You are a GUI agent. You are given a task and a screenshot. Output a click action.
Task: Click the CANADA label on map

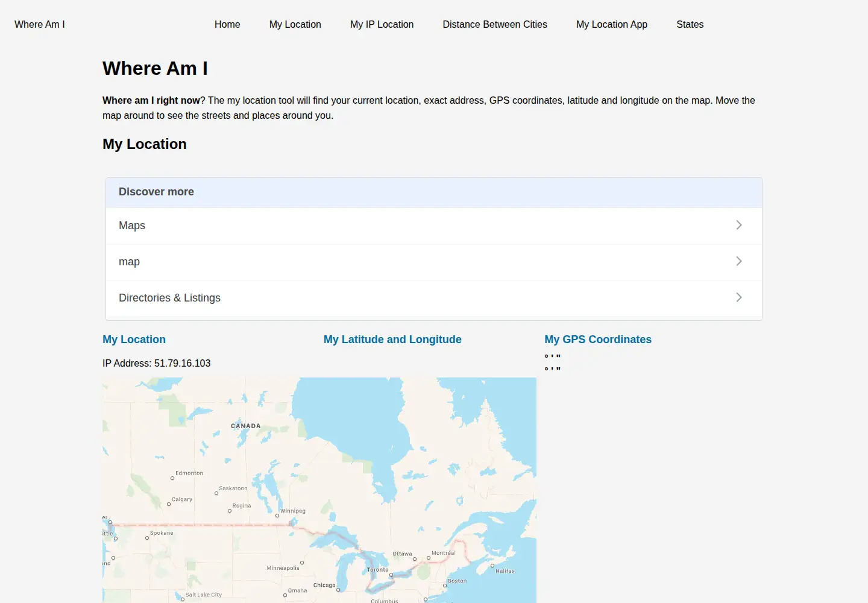click(x=246, y=426)
